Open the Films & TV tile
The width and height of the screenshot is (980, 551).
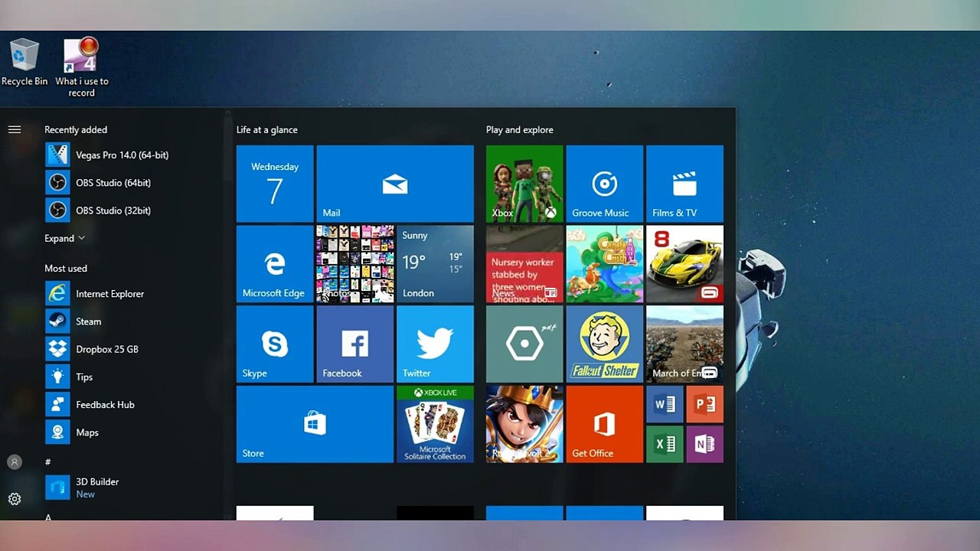click(x=684, y=184)
